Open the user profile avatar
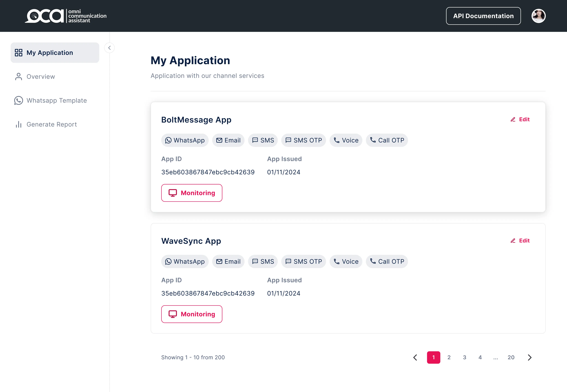Image resolution: width=567 pixels, height=392 pixels. pyautogui.click(x=538, y=16)
